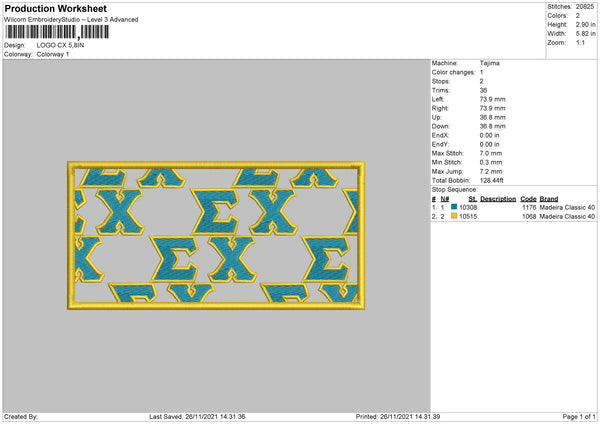Click the Left value 73.9 mm
The image size is (600, 424).
click(x=492, y=99)
